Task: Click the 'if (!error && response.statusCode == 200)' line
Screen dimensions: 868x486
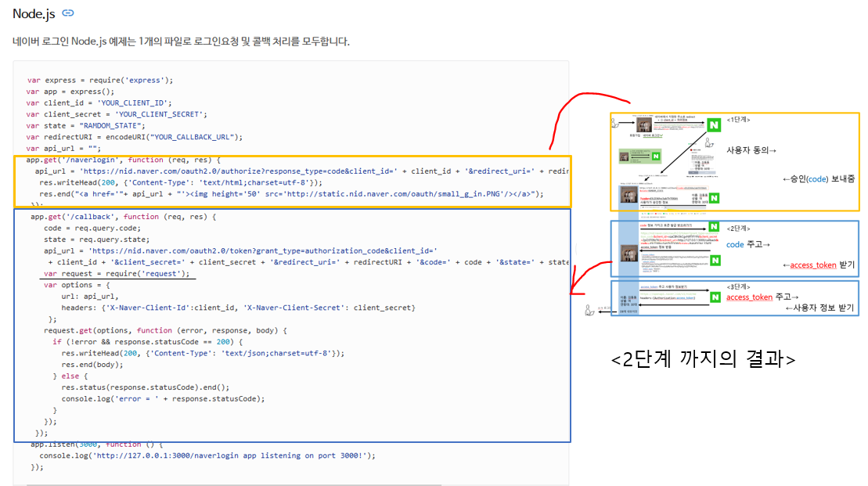Action: tap(147, 342)
